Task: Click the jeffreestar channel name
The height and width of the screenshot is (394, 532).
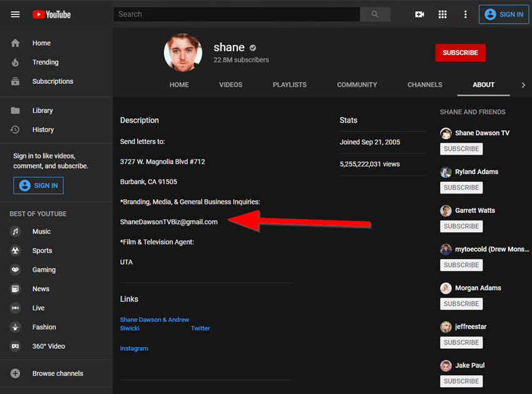Action: point(471,326)
